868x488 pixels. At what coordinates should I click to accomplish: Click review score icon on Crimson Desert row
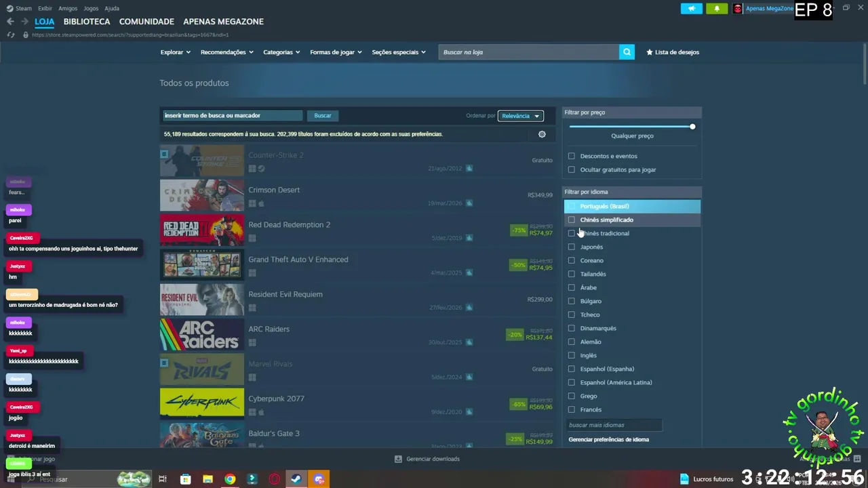click(x=469, y=203)
